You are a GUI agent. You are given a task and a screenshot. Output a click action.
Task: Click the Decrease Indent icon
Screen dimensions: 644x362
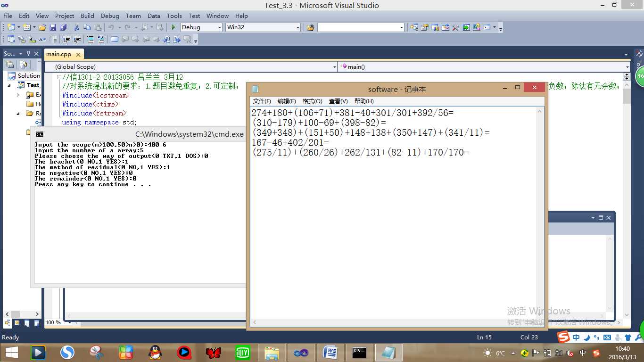coord(67,39)
